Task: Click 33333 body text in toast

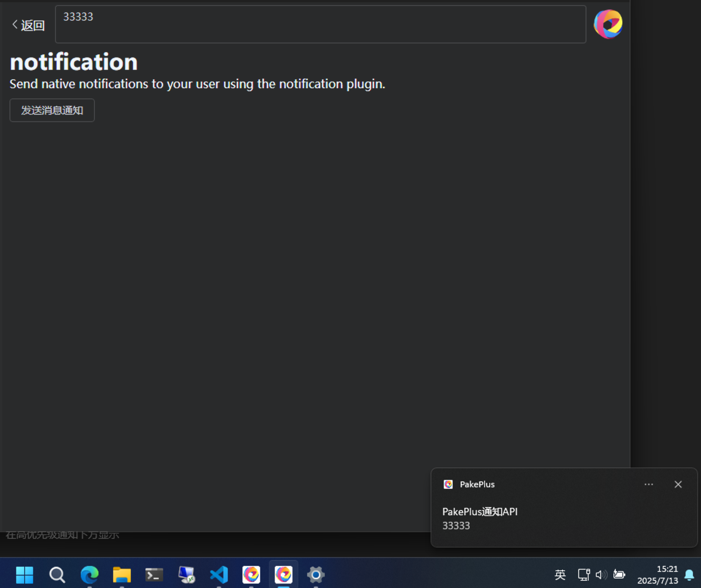Action: (456, 526)
